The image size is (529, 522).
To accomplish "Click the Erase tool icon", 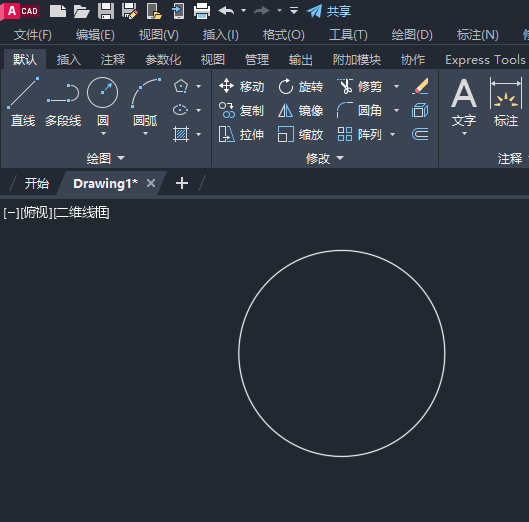I will 420,86.
